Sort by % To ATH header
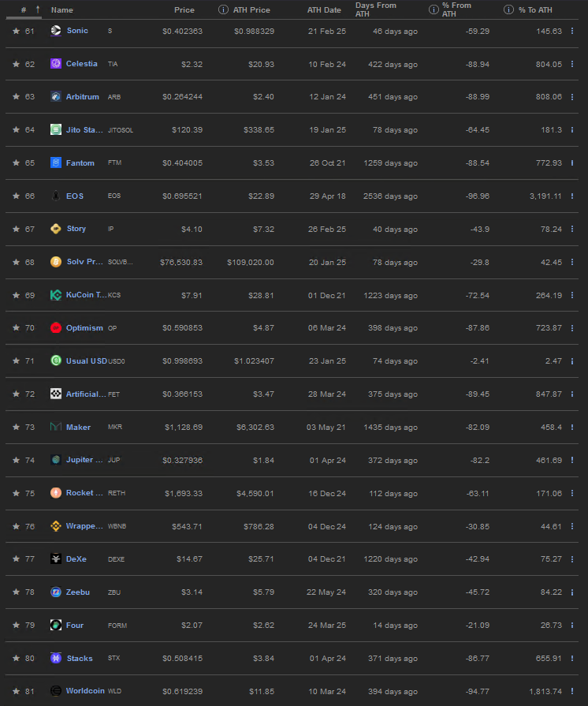This screenshot has height=706, width=588. coord(535,10)
